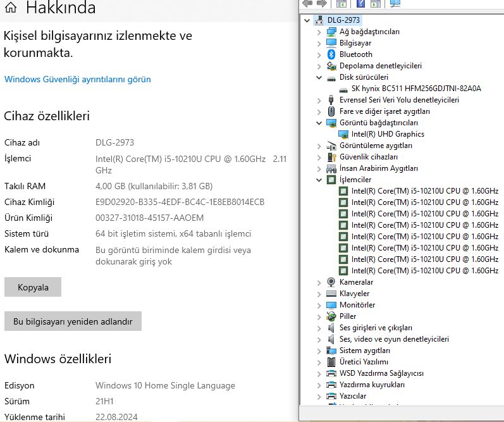The height and width of the screenshot is (422, 504).
Task: Click the Kameralar webcam icon
Action: (x=331, y=282)
